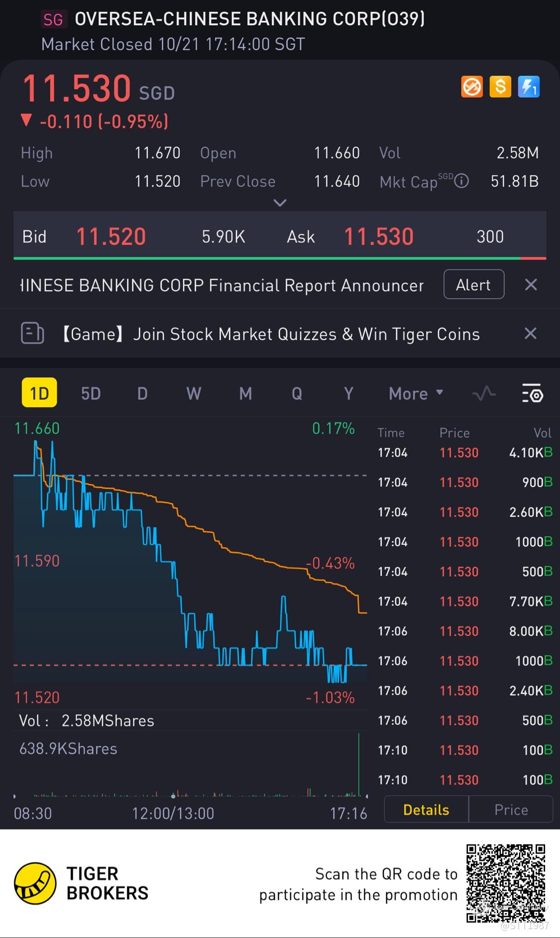
Task: Tap the Prev Close value 11.640
Action: coord(336,181)
